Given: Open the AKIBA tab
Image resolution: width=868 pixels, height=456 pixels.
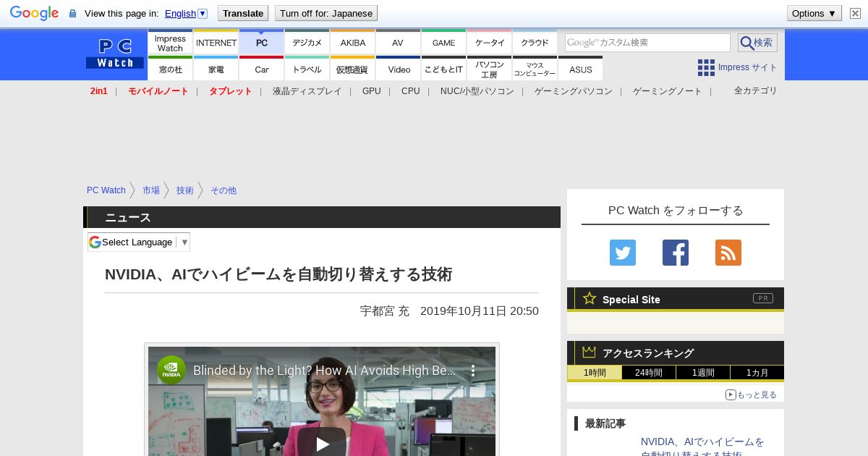Looking at the screenshot, I should [353, 43].
